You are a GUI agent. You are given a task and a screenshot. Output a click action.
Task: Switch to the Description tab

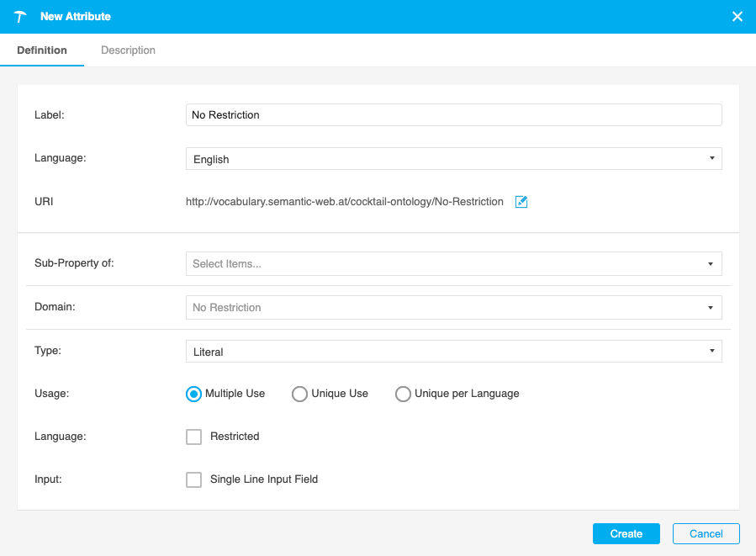(128, 50)
